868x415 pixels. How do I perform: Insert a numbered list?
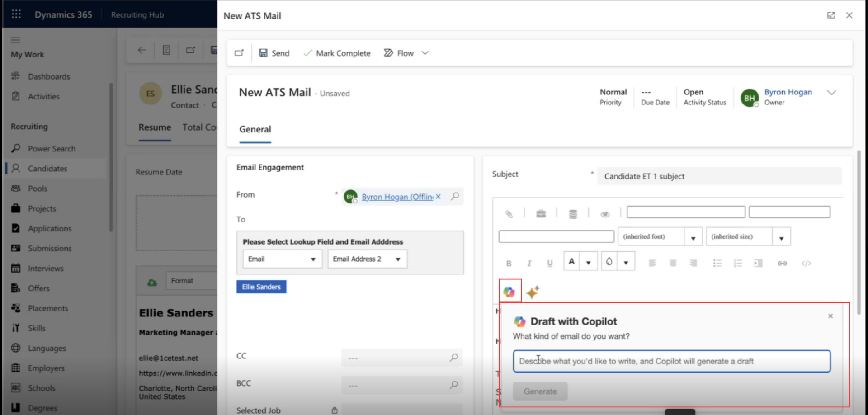click(x=738, y=263)
